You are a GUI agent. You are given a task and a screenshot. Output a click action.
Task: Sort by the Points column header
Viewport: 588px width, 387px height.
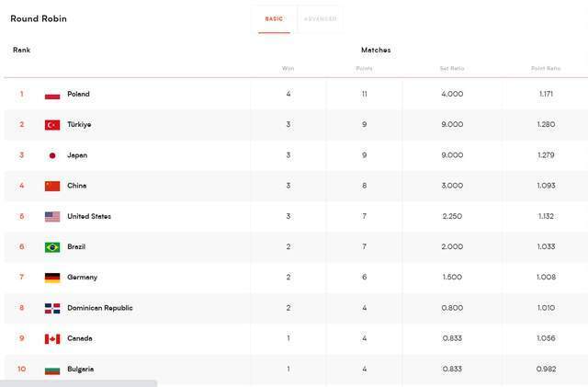pyautogui.click(x=365, y=68)
